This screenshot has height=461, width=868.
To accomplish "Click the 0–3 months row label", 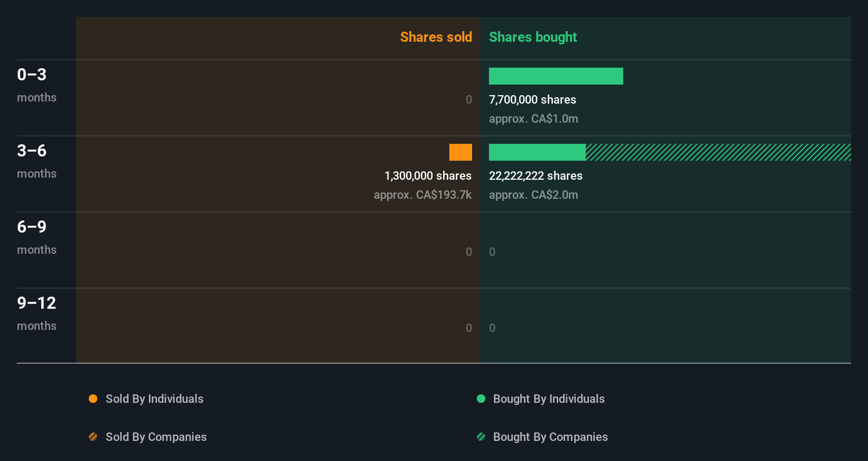I will (x=36, y=85).
